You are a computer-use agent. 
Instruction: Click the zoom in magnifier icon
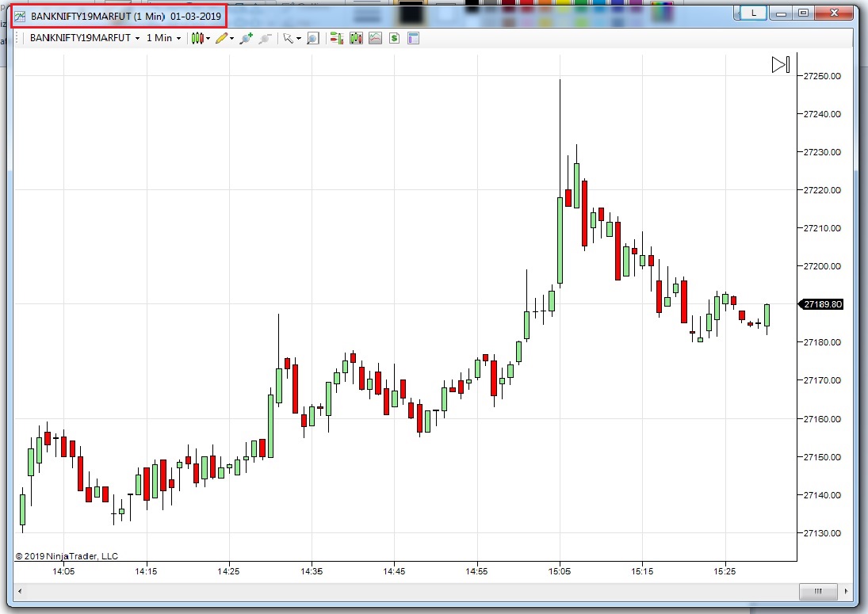click(246, 38)
